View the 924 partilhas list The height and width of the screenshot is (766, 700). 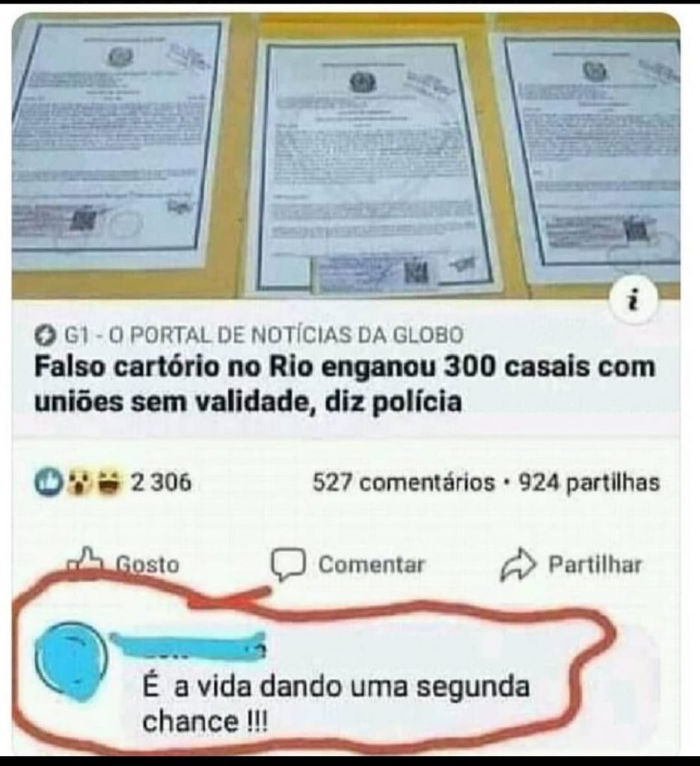click(589, 482)
